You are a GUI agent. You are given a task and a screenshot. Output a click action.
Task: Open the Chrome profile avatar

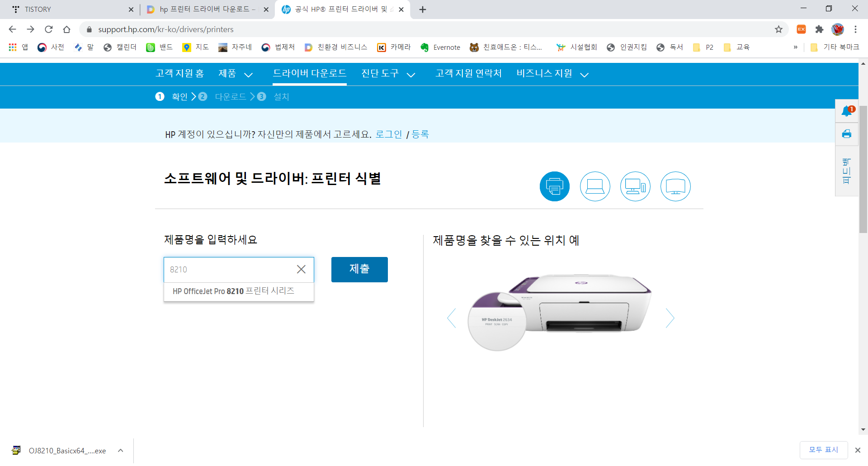click(838, 29)
